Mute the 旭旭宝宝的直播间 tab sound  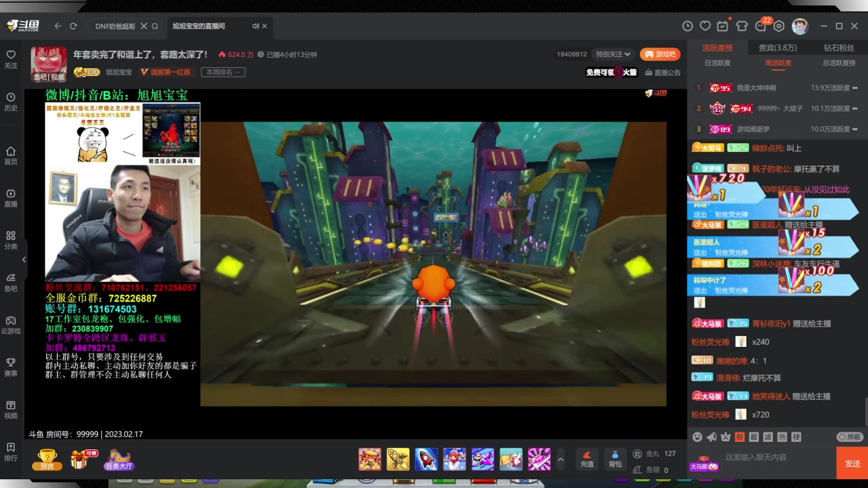click(256, 26)
